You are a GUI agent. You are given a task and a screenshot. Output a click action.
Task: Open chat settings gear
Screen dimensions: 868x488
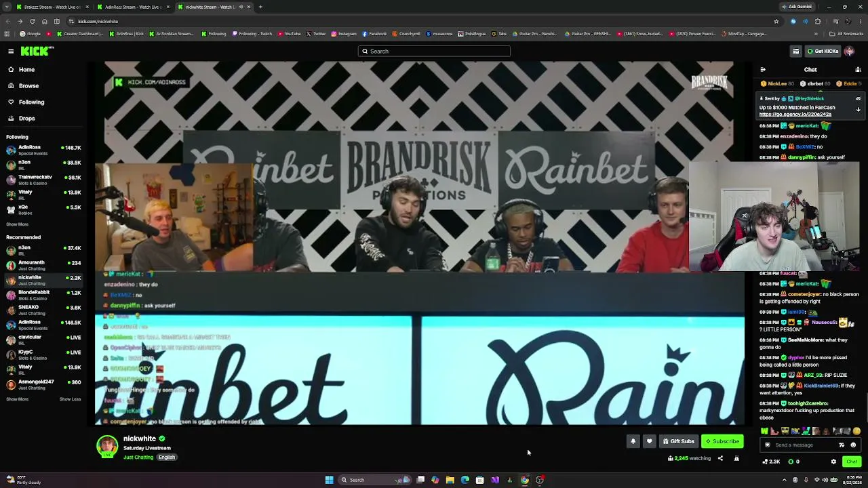(x=833, y=462)
